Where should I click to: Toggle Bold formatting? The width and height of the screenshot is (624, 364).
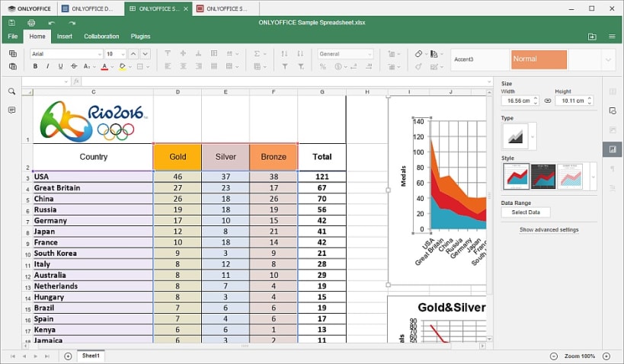coord(35,66)
